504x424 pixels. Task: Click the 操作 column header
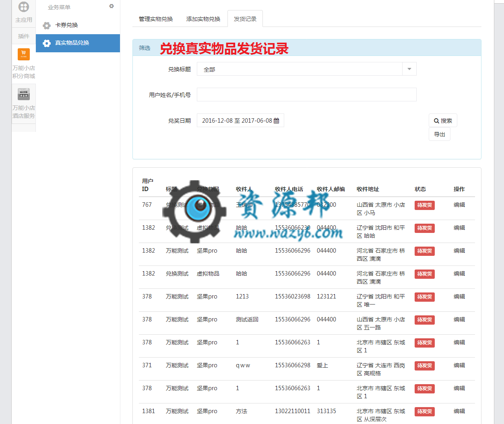pos(459,189)
